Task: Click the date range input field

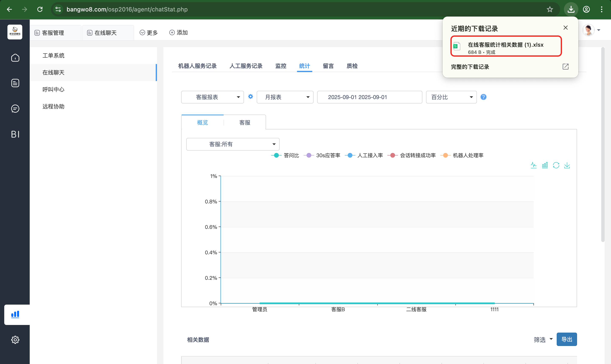Action: [x=369, y=97]
